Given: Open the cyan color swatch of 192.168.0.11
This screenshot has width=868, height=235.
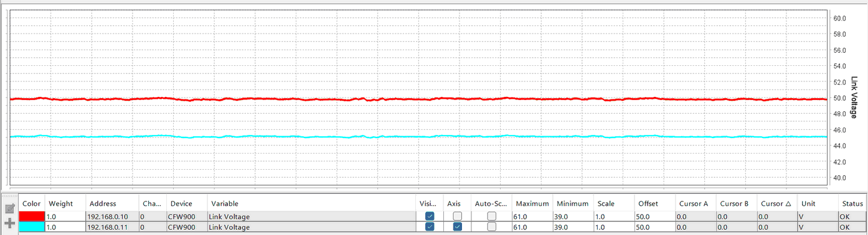Looking at the screenshot, I should pyautogui.click(x=32, y=227).
